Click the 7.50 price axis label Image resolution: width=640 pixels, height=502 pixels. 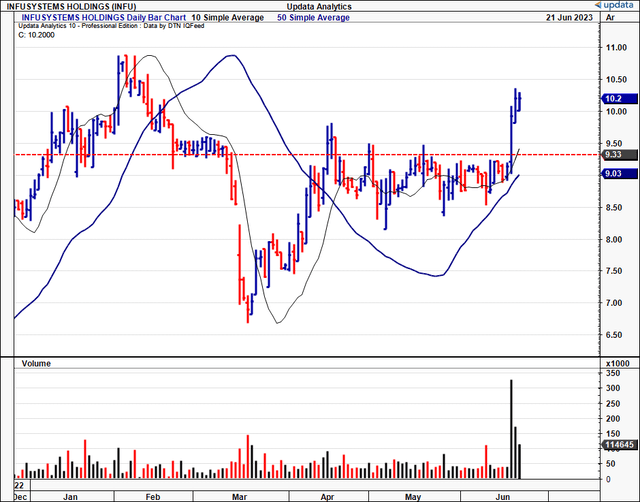coord(616,271)
